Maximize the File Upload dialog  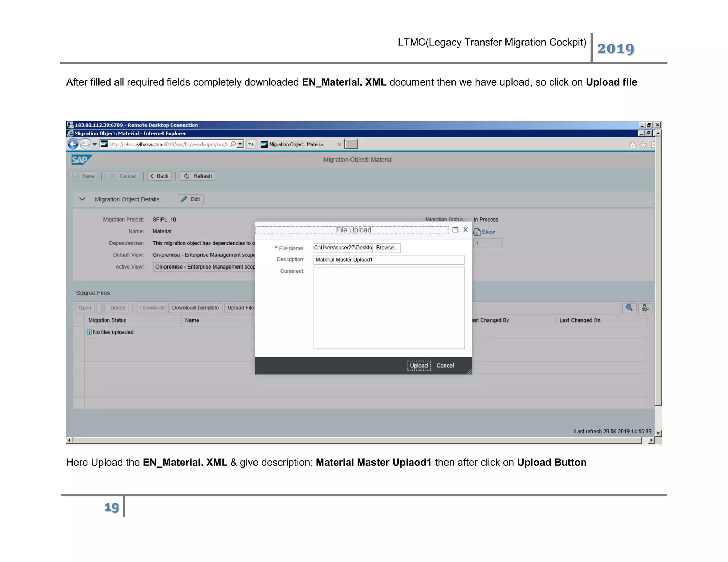455,230
